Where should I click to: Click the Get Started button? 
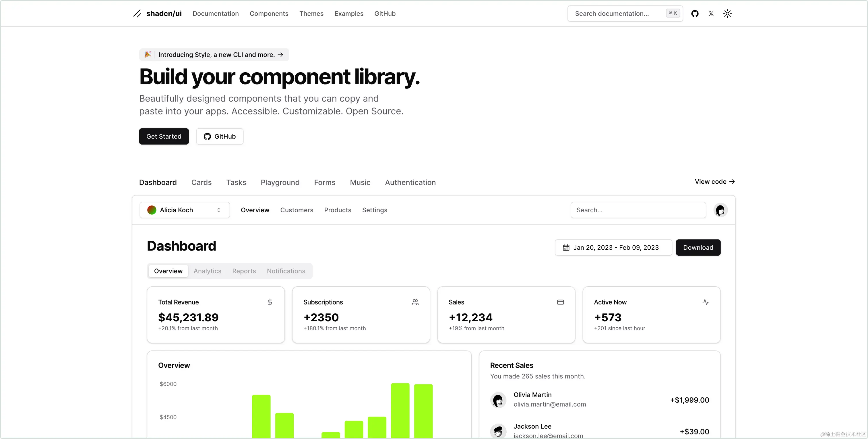[x=164, y=137]
